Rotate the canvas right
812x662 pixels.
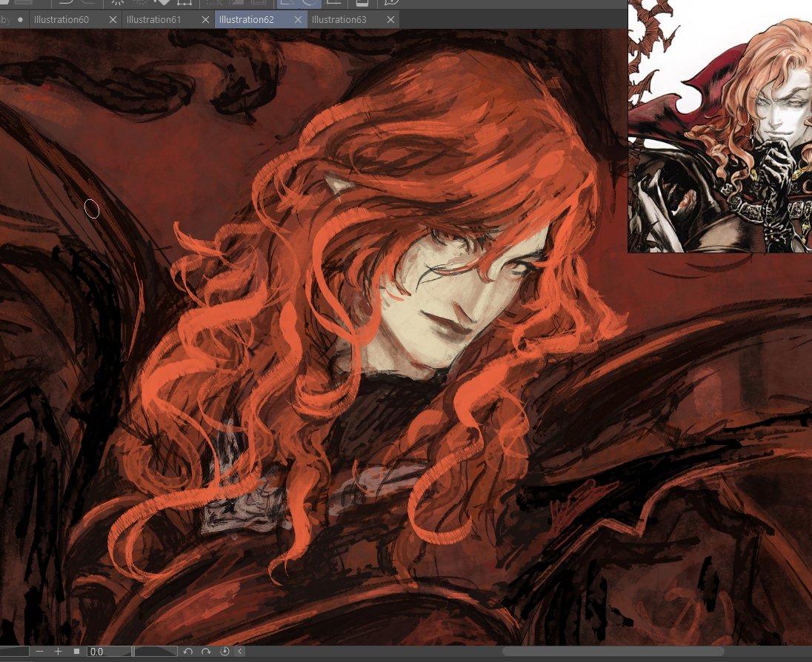pos(206,651)
